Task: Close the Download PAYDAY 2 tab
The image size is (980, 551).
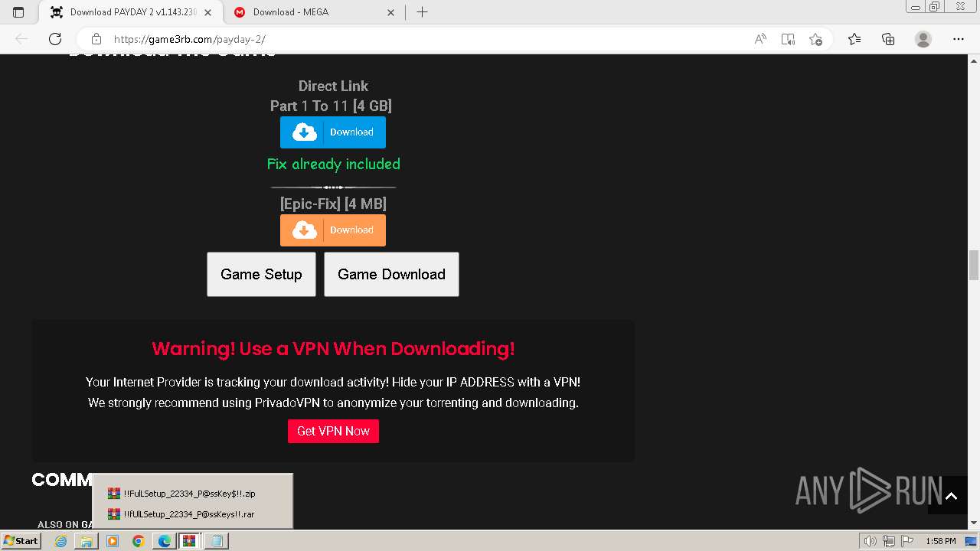Action: click(208, 12)
